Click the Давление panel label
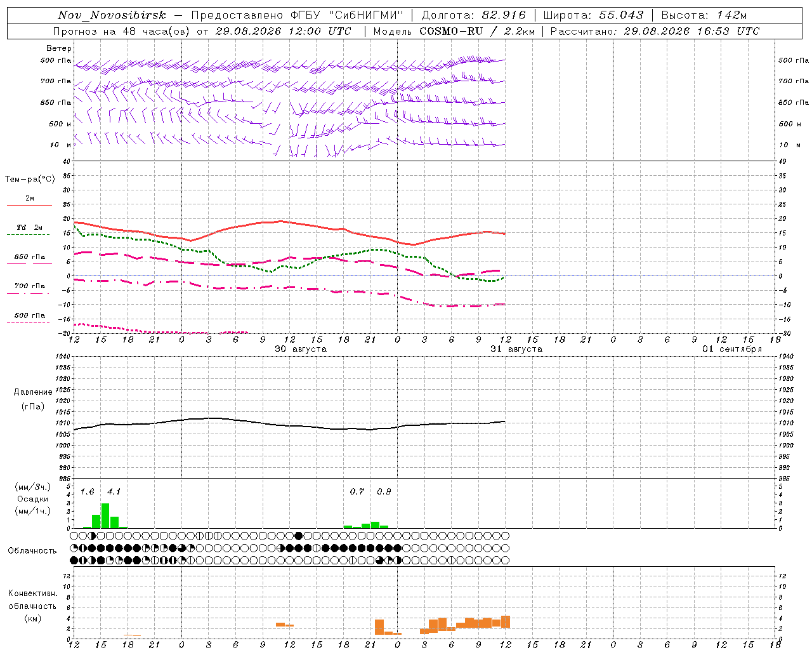 [33, 392]
